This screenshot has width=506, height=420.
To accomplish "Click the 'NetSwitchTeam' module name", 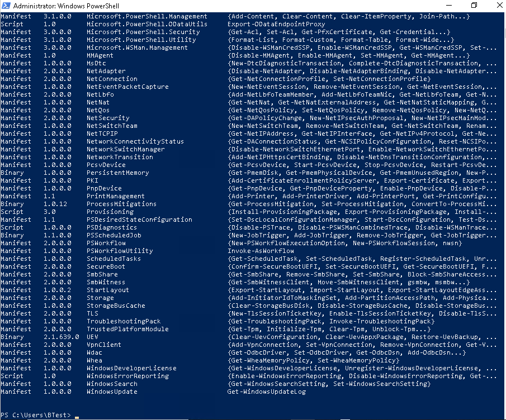I will tap(112, 126).
